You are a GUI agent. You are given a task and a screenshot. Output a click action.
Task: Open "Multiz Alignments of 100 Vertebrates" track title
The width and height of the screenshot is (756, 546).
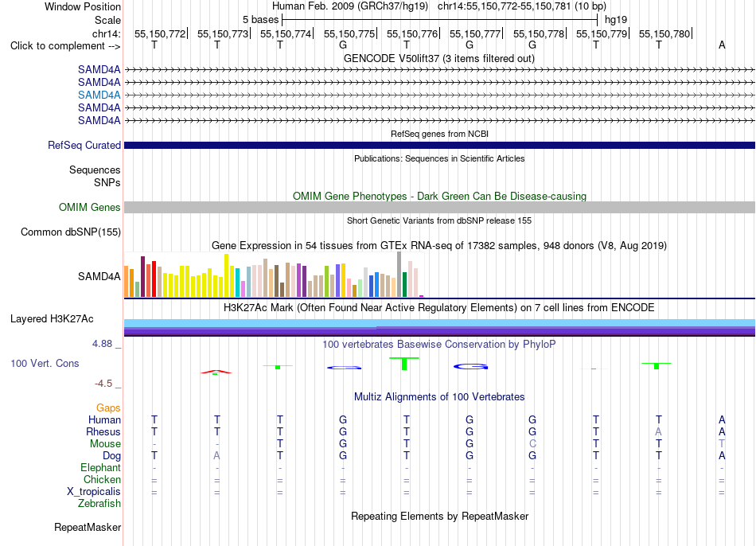coord(439,397)
